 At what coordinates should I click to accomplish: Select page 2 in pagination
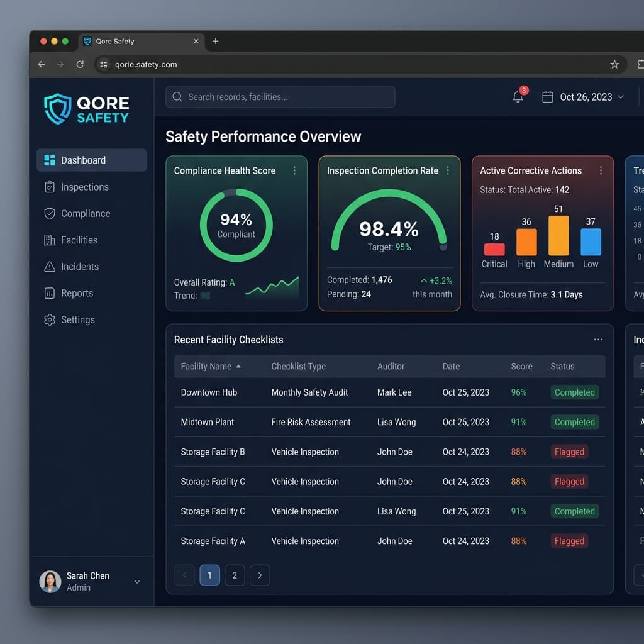click(x=235, y=575)
